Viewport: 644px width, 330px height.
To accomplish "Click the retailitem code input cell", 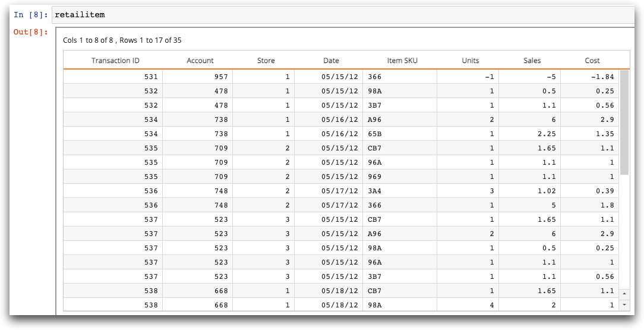I will (343, 15).
